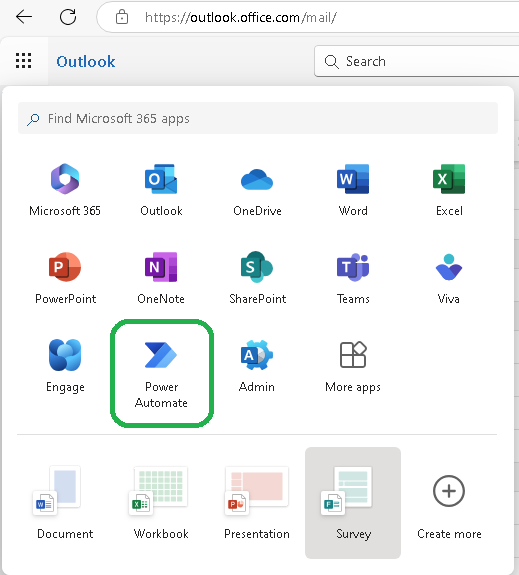Create a new PowerPoint Presentation
The width and height of the screenshot is (519, 575).
tap(257, 503)
